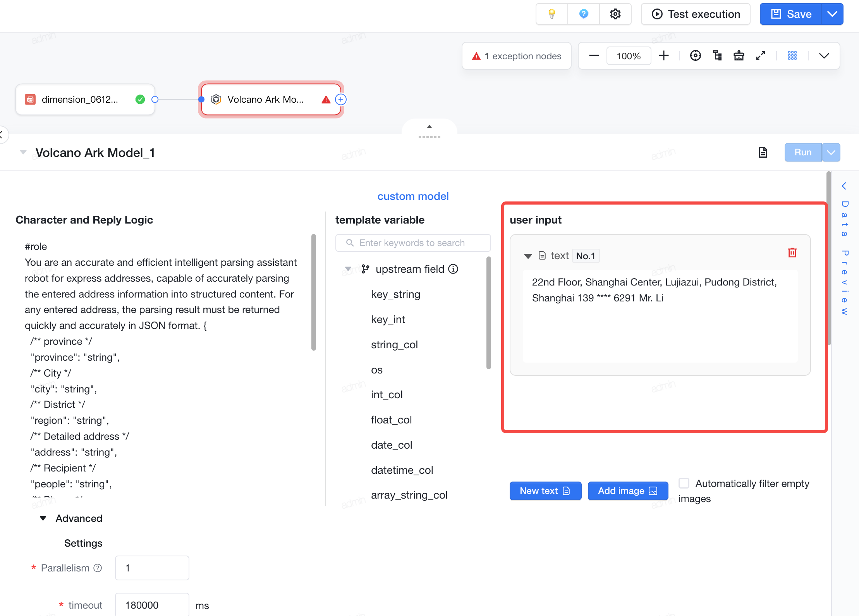Image resolution: width=859 pixels, height=616 pixels.
Task: Collapse the upstream field tree
Action: 348,269
